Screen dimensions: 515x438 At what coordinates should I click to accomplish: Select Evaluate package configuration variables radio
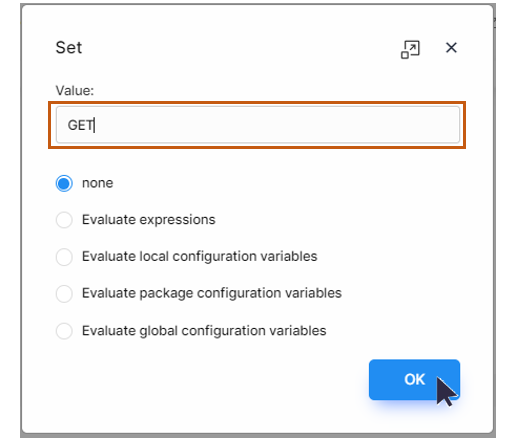coord(64,294)
